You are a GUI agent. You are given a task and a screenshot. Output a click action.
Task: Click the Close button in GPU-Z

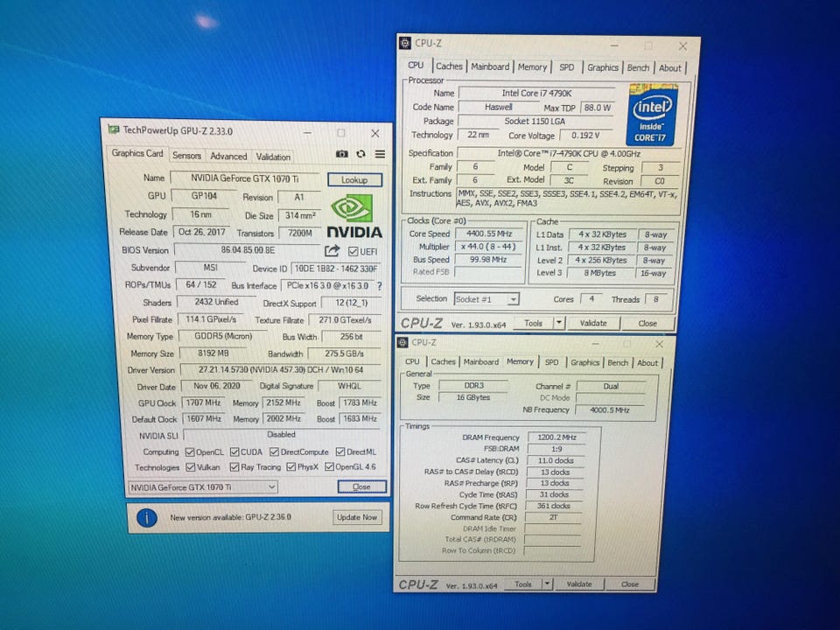(x=361, y=486)
